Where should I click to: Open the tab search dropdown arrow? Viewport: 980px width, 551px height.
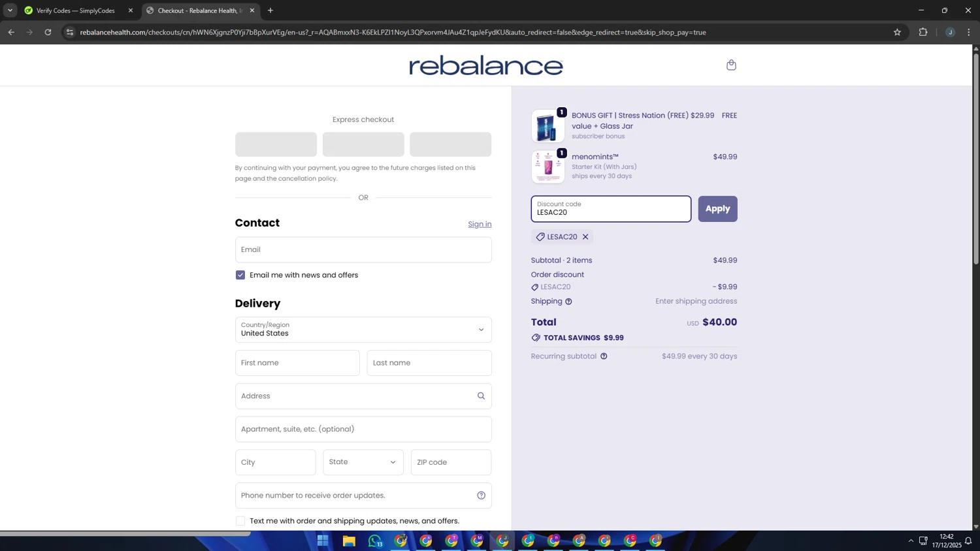coord(10,10)
